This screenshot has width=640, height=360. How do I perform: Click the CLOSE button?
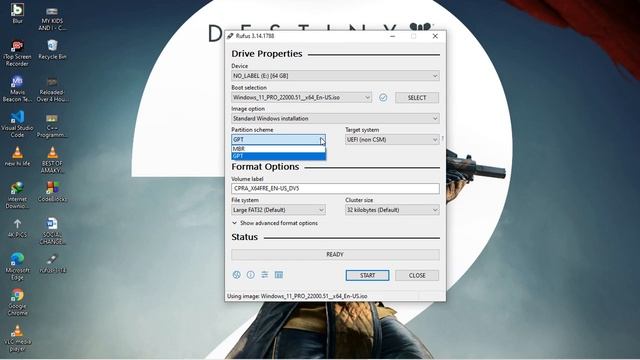[x=417, y=276]
